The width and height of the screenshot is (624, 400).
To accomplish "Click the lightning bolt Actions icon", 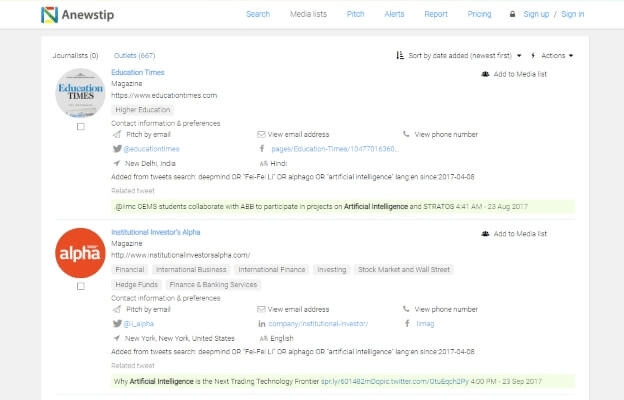I will [533, 55].
